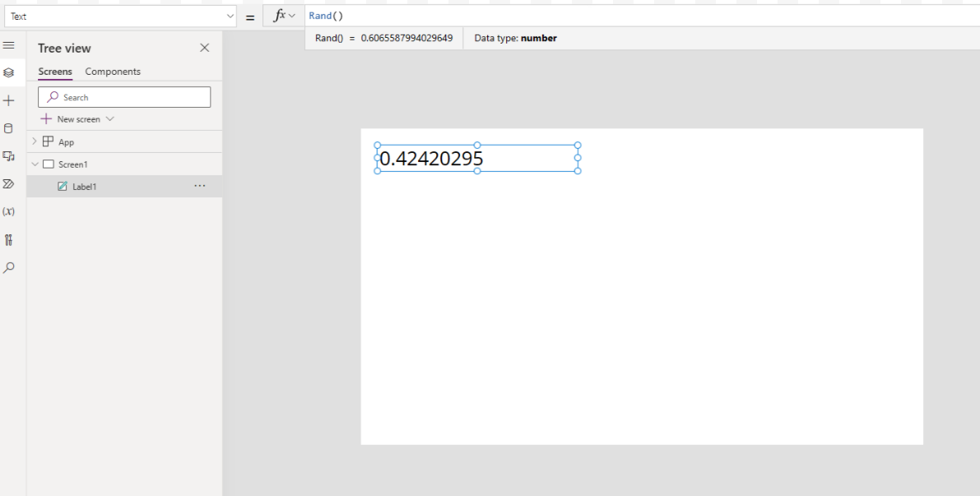Viewport: 980px width, 496px height.
Task: Expand the App tree node
Action: [x=34, y=141]
